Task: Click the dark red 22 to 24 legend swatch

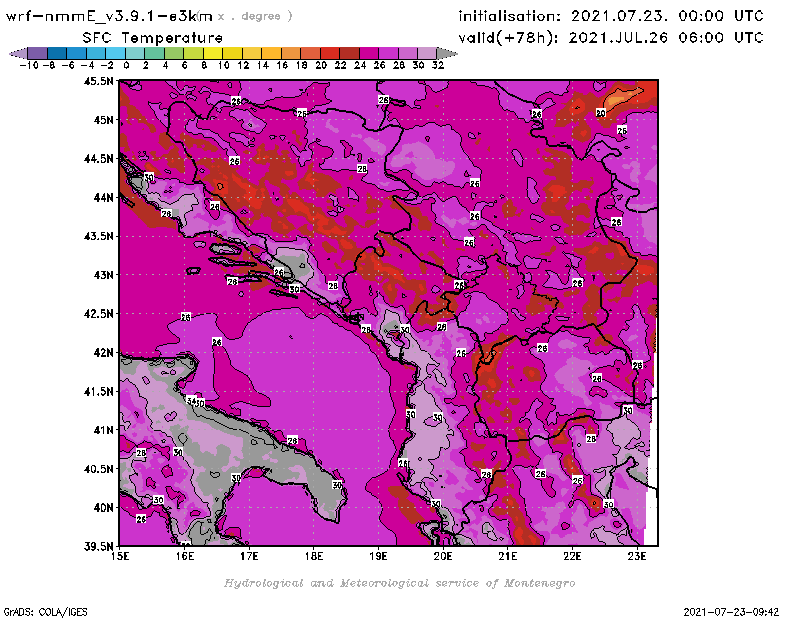Action: click(x=349, y=53)
